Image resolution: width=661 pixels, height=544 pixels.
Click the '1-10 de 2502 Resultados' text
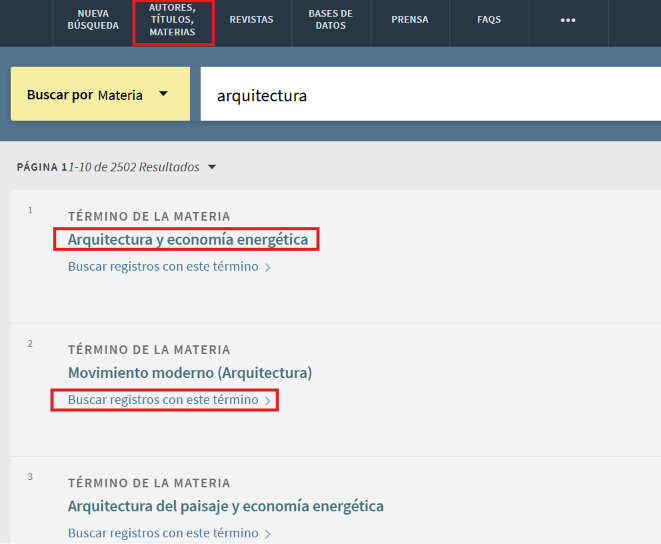134,167
